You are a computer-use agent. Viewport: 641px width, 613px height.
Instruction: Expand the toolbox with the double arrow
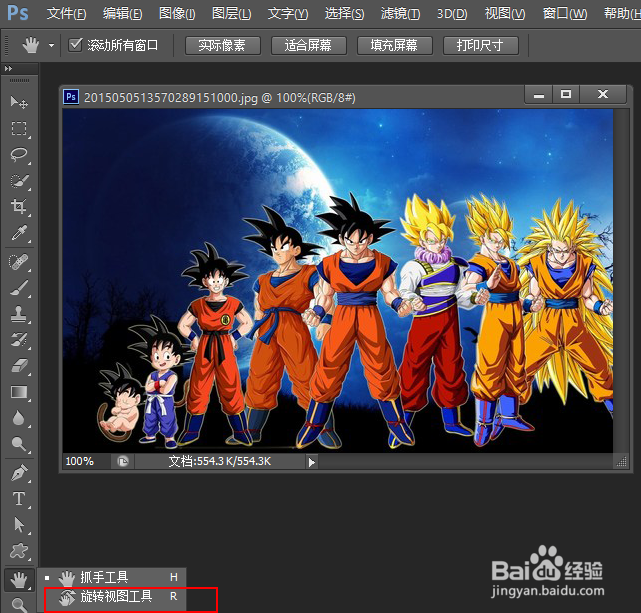pyautogui.click(x=8, y=69)
